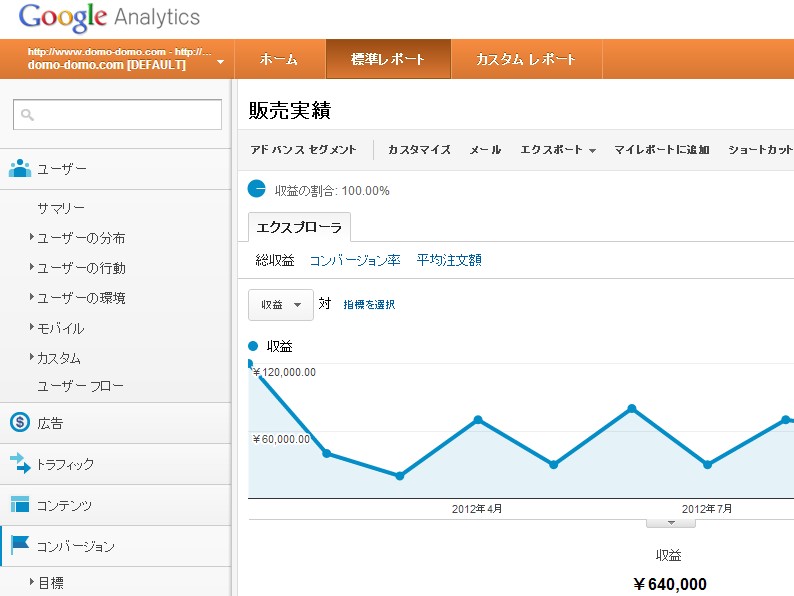
Task: Click the blue 収益の割合 segment circle icon
Action: coord(257,189)
